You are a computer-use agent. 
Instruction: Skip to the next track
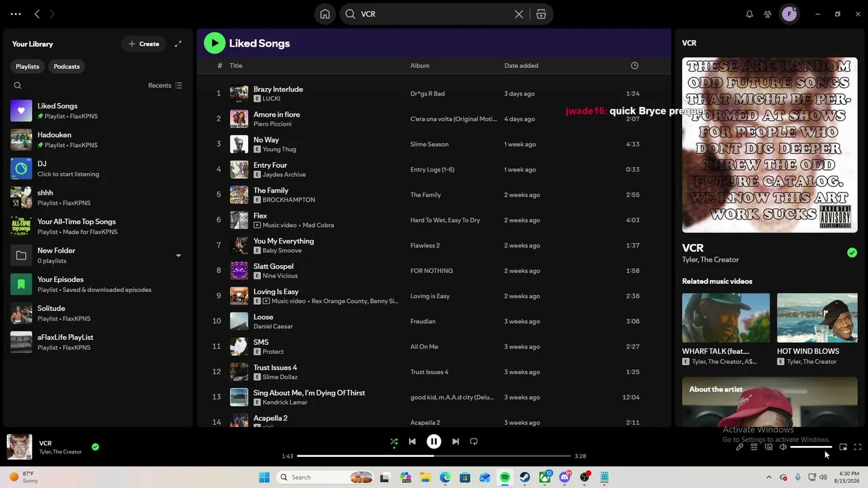point(456,442)
